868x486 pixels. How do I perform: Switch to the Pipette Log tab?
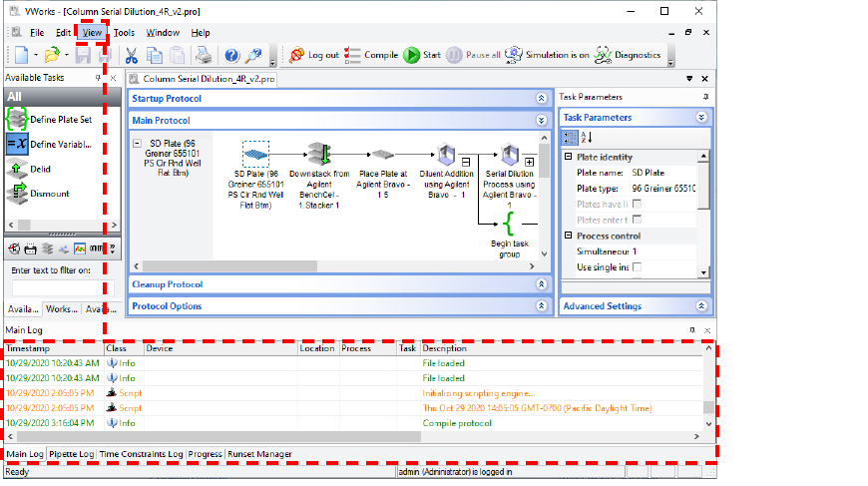[x=72, y=454]
